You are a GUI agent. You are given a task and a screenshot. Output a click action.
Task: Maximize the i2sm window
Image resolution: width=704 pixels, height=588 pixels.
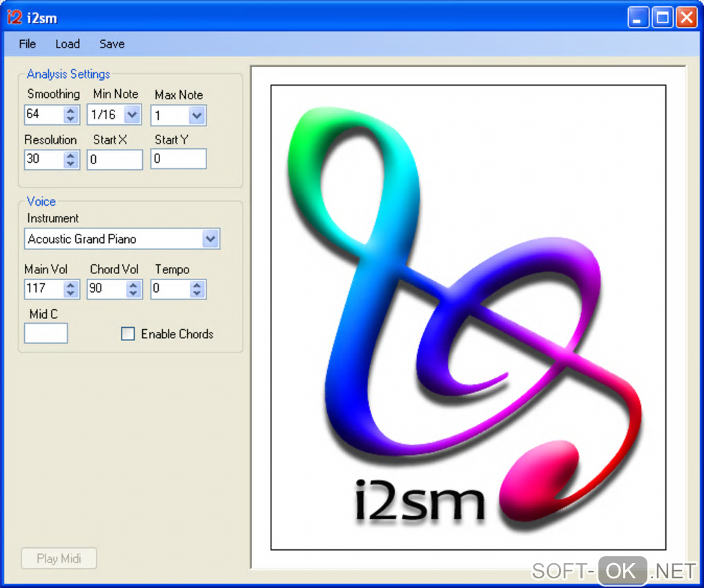[663, 18]
